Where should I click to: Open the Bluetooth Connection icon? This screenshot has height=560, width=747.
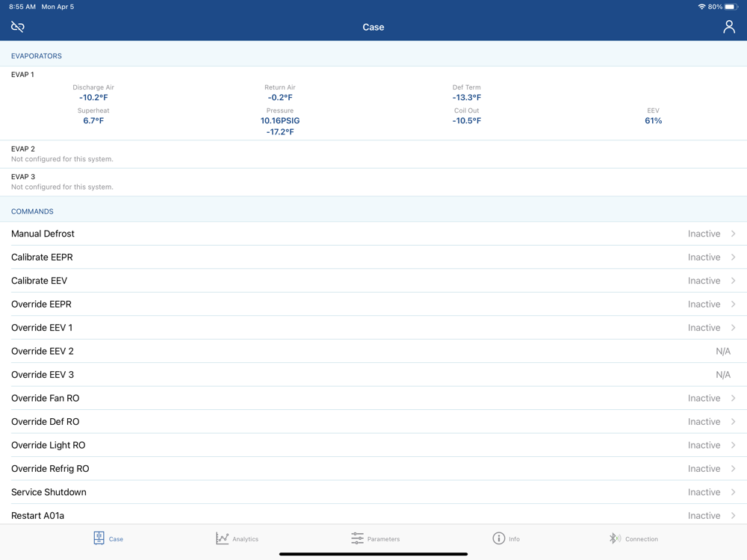point(615,538)
